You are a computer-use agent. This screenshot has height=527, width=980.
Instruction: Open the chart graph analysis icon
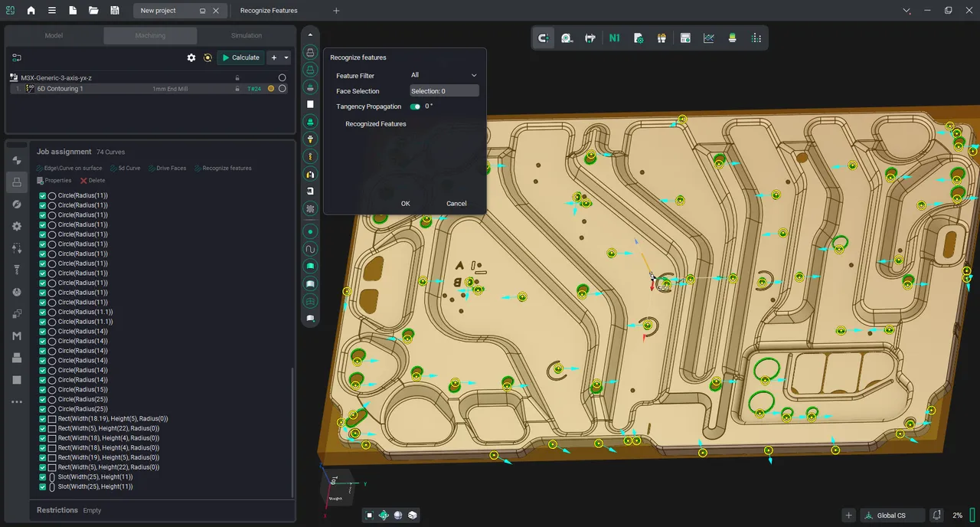709,38
